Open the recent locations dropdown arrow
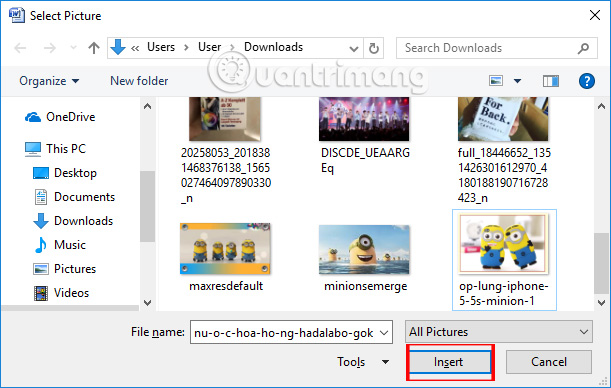 [73, 48]
